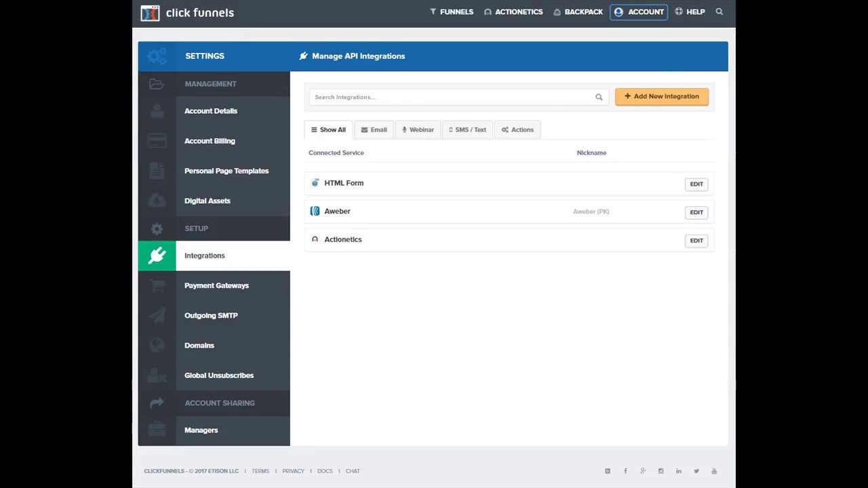Viewport: 868px width, 488px height.
Task: Open the Docs footer link
Action: coord(325,471)
